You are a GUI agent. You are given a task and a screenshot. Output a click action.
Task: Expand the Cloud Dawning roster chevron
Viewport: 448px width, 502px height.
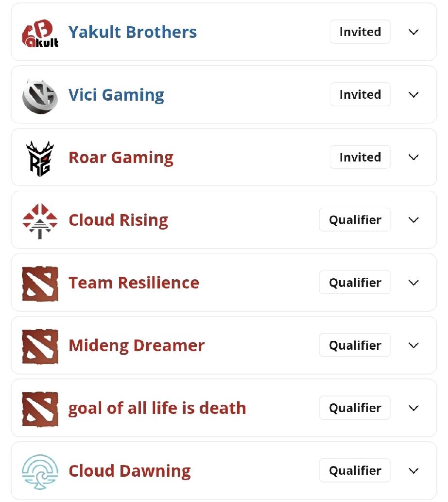pyautogui.click(x=414, y=471)
